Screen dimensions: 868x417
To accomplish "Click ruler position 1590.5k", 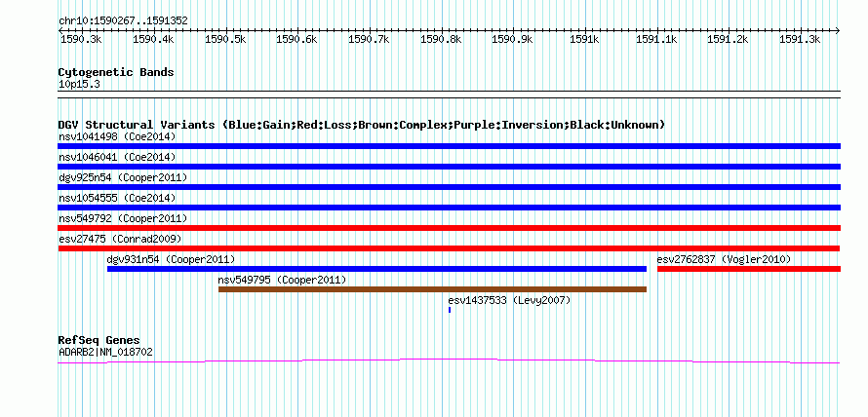I will 225,39.
